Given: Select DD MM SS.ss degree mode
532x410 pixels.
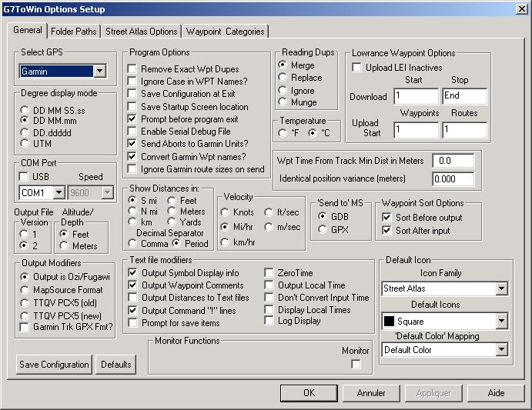Looking at the screenshot, I should point(25,110).
